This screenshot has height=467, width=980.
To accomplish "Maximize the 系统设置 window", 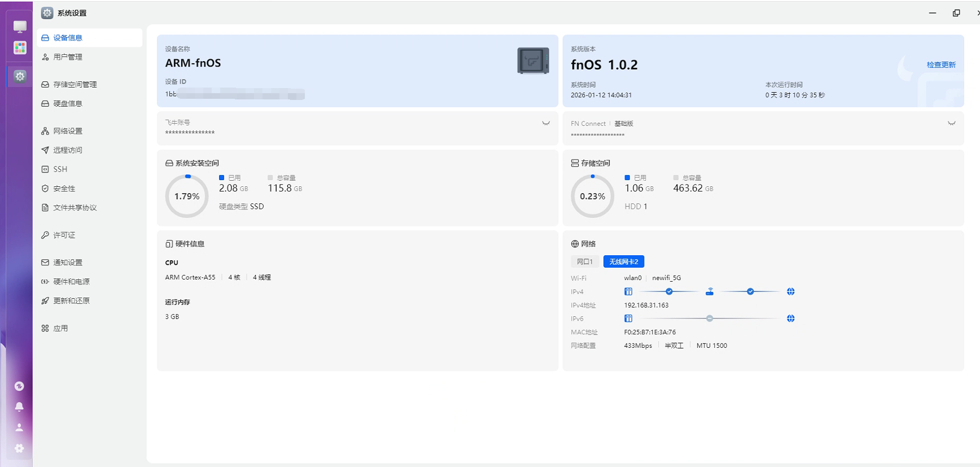I will point(956,13).
